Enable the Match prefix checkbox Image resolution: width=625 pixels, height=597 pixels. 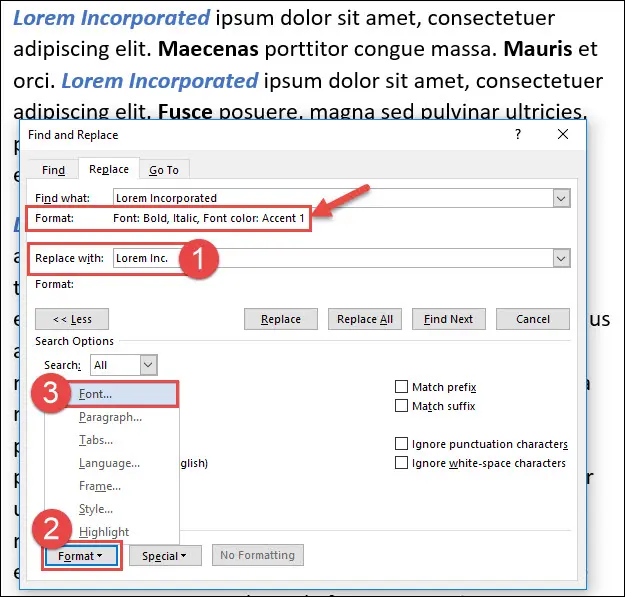click(401, 387)
